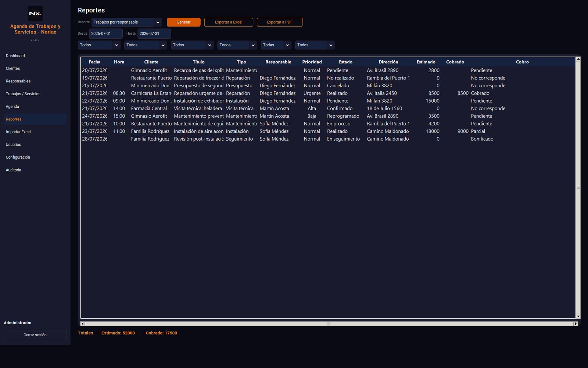Viewport: 588px width, 368px height.
Task: Click the Cobro column header
Action: [522, 62]
